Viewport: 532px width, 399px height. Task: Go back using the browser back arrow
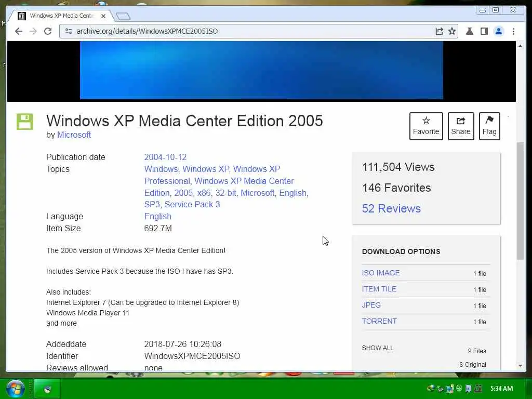click(x=19, y=31)
